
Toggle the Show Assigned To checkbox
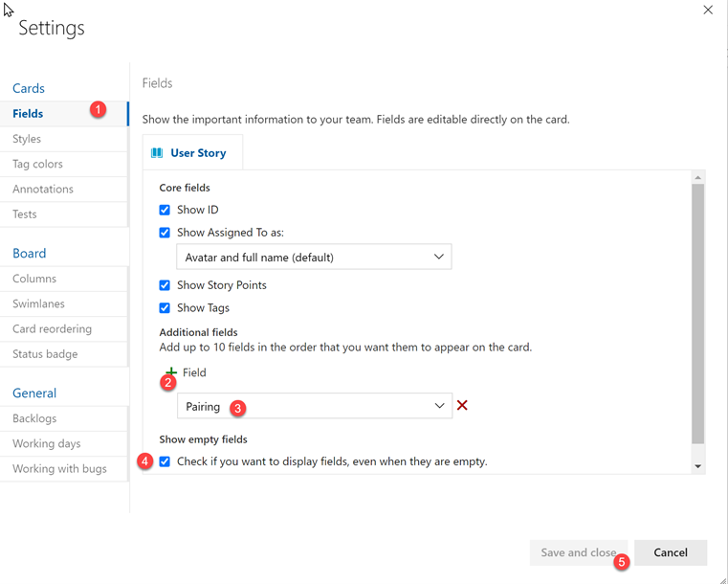click(x=165, y=233)
